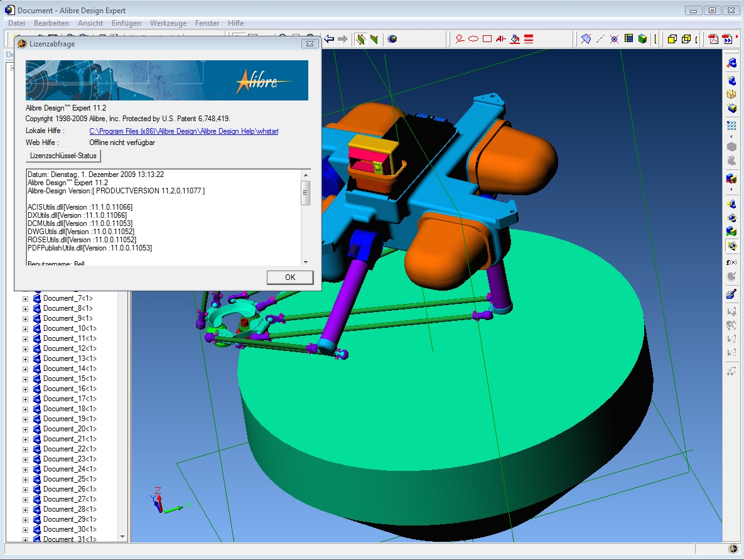Open the Werkzeuge menu
This screenshot has height=560, width=744.
tap(168, 23)
